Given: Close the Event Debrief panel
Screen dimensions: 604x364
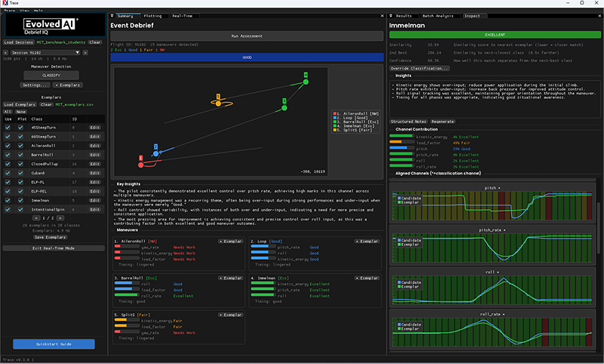Looking at the screenshot, I should click(x=382, y=16).
